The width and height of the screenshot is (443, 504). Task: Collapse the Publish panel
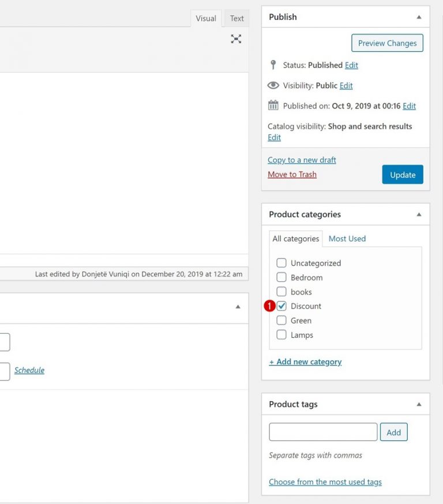point(419,17)
